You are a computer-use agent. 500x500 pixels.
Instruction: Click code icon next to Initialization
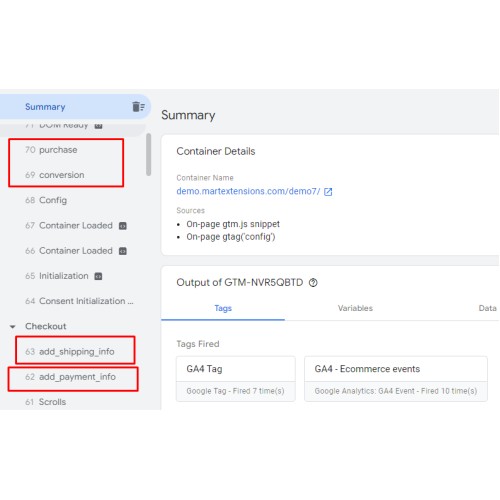[98, 276]
